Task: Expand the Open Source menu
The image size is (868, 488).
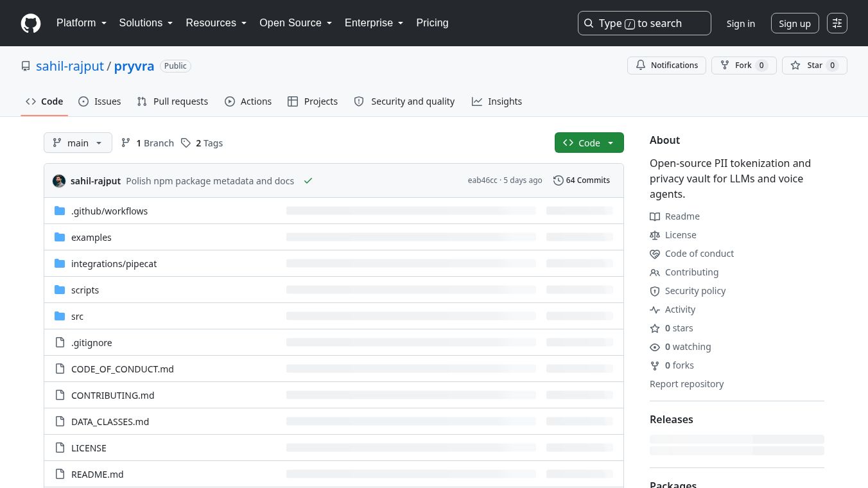Action: 296,22
